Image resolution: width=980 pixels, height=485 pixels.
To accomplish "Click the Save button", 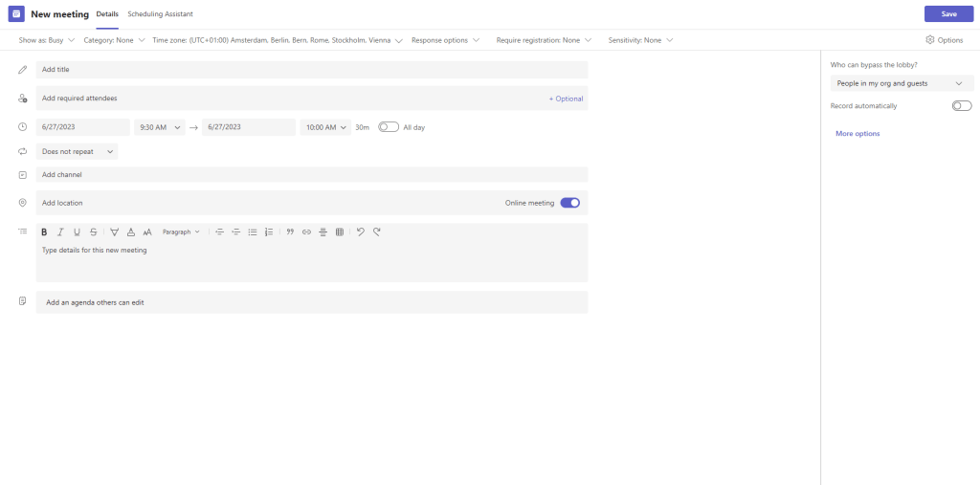I will point(948,13).
